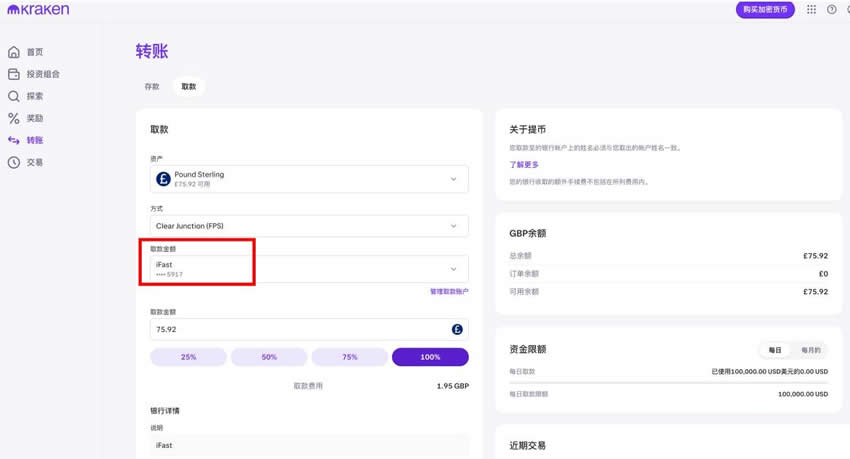850x459 pixels.
Task: Click the 购买加密货币 button
Action: [x=765, y=10]
